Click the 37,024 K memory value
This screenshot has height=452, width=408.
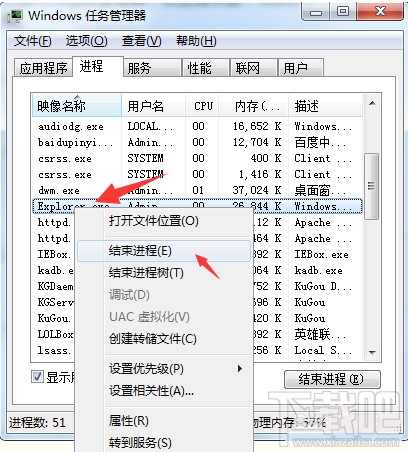pos(257,190)
